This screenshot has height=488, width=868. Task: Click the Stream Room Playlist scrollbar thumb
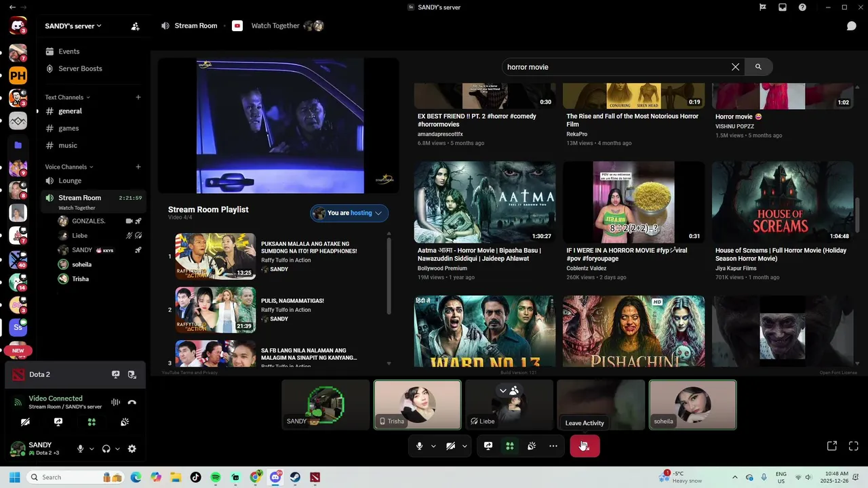(389, 277)
